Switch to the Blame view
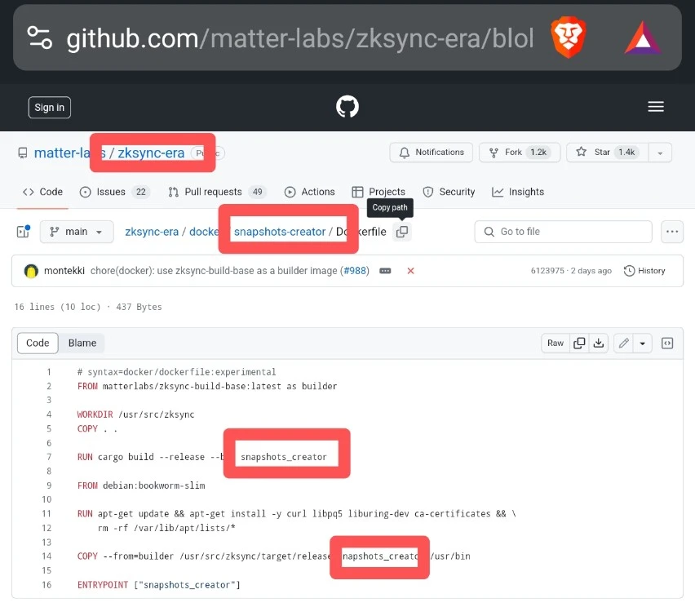 (x=82, y=343)
